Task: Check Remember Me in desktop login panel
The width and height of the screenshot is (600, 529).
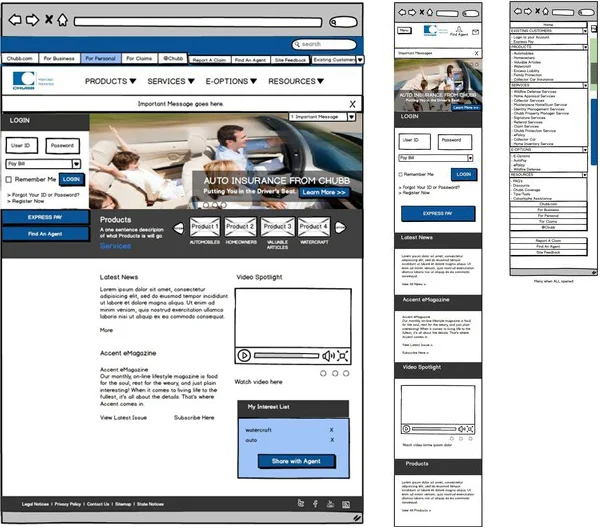Action: click(8, 180)
